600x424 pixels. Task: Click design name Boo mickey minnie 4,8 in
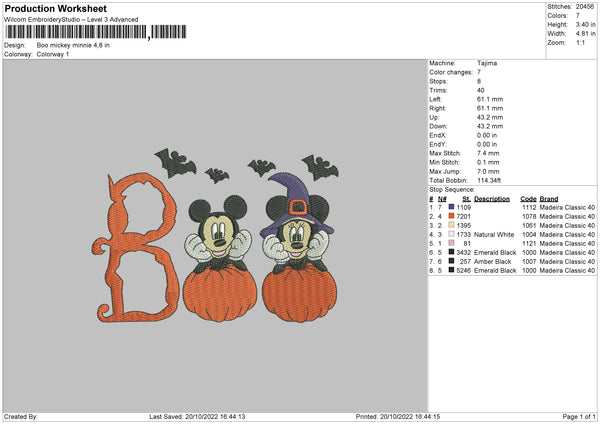point(73,45)
